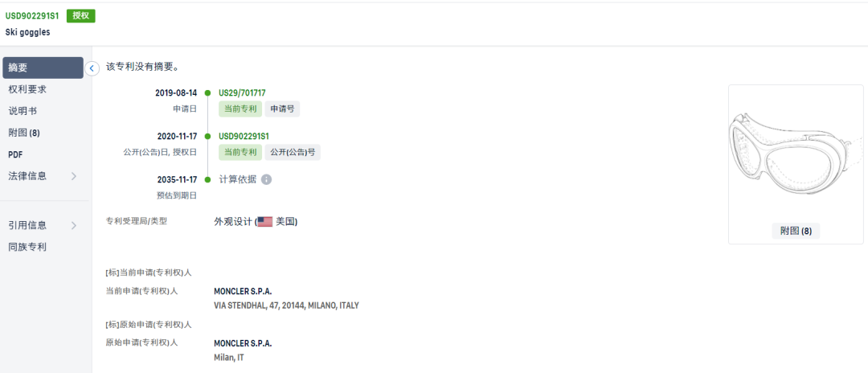Viewport: 868px width, 373px height.
Task: Expand the 引用信息 submenu chevron
Action: [74, 225]
